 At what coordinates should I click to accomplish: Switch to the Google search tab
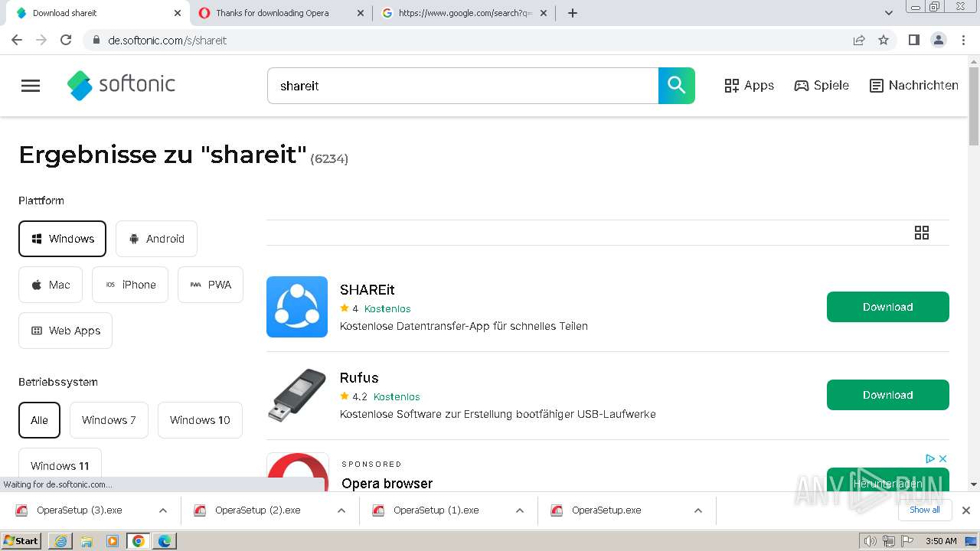pos(465,13)
